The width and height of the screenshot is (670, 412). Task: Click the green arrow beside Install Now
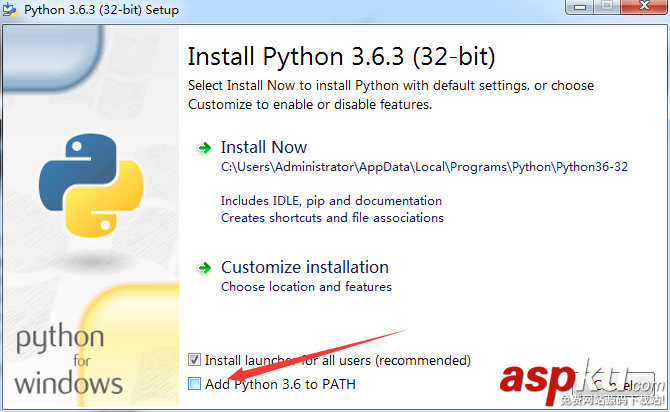tap(204, 148)
